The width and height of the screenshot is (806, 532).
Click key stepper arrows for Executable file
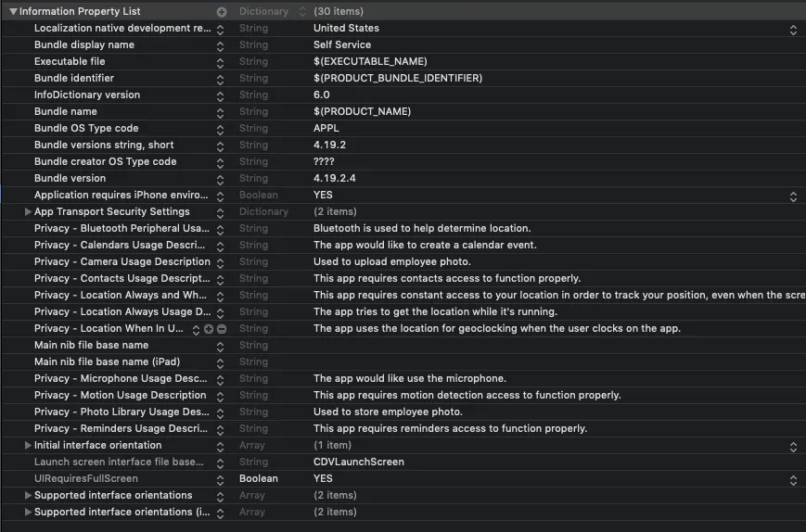221,62
